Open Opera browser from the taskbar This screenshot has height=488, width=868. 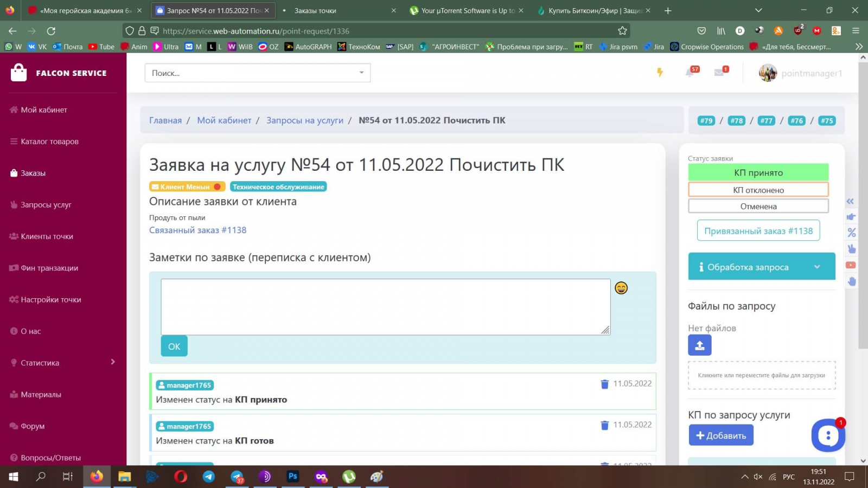click(x=181, y=477)
